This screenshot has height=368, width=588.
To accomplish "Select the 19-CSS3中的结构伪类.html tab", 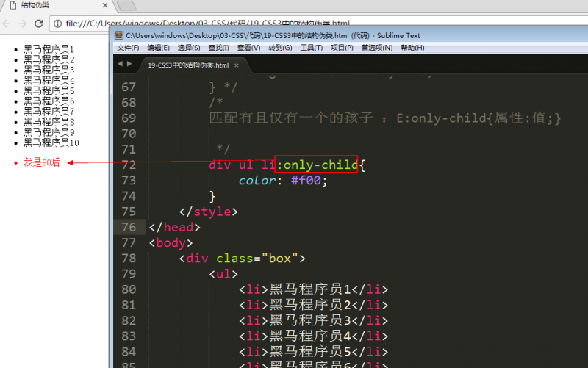I will (x=187, y=65).
